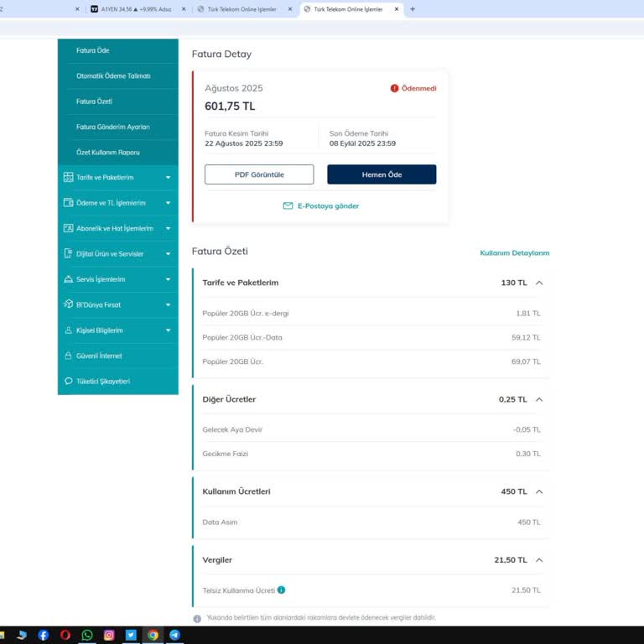Click the Ödeme ve TL İşlemlerim sidebar icon
Viewport: 644px width, 644px height.
click(x=68, y=203)
